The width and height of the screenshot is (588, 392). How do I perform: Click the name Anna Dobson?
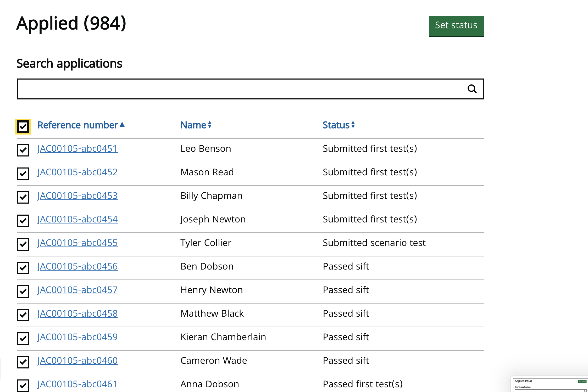coord(210,384)
